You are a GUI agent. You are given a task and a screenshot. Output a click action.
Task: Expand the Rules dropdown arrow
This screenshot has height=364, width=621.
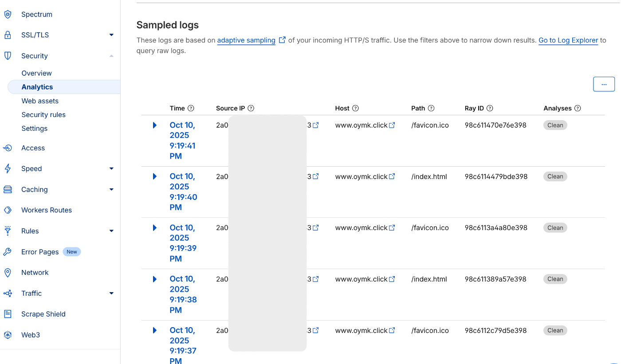(x=111, y=231)
